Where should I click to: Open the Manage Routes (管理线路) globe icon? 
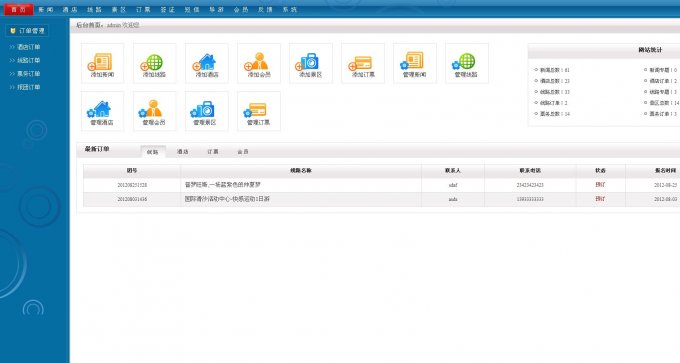467,63
